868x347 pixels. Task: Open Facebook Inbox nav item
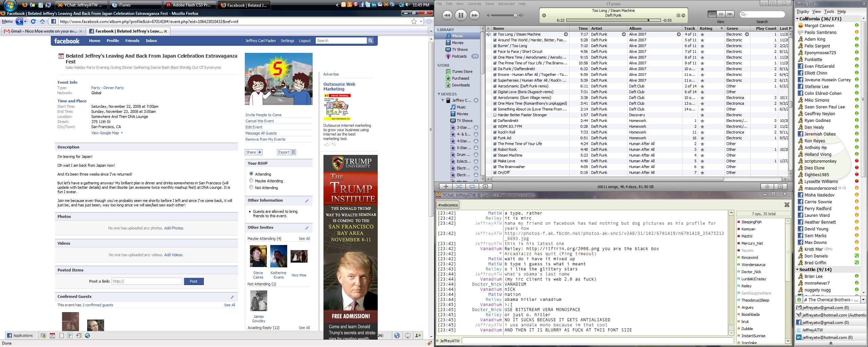151,41
